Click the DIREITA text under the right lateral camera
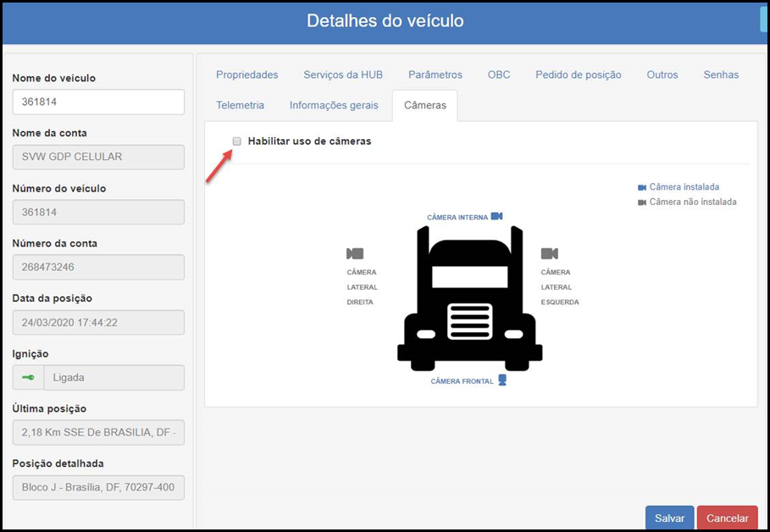770x532 pixels. tap(360, 302)
